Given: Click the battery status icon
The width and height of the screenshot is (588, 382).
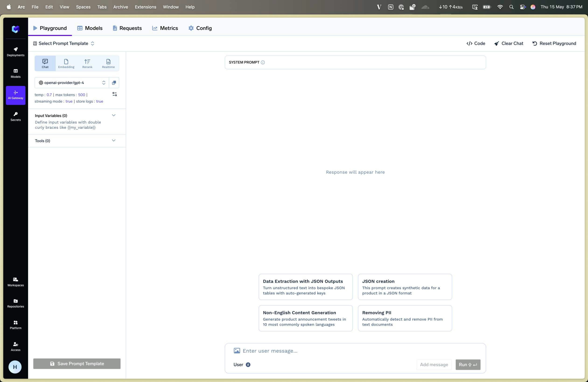Looking at the screenshot, I should tap(487, 7).
